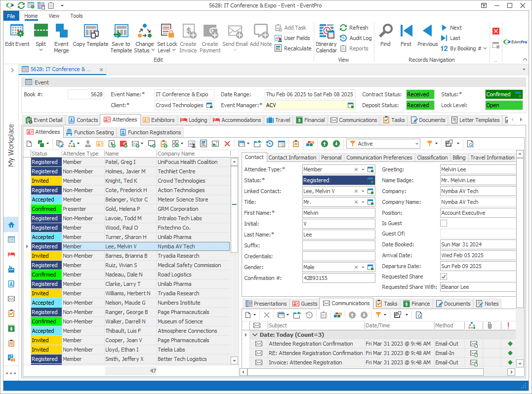Expand the My Workplace side panel
This screenshot has width=532, height=394.
12,70
